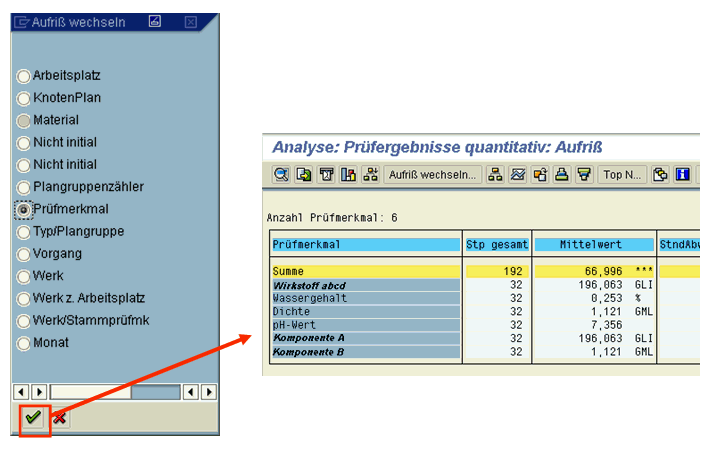Select the Dichte row
Screen dimensions: 704x454
[x=366, y=312]
